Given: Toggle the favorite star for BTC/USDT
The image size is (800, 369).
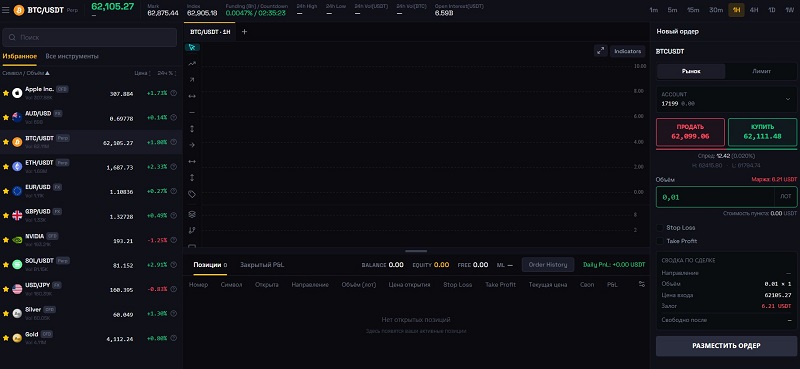Looking at the screenshot, I should [6, 142].
